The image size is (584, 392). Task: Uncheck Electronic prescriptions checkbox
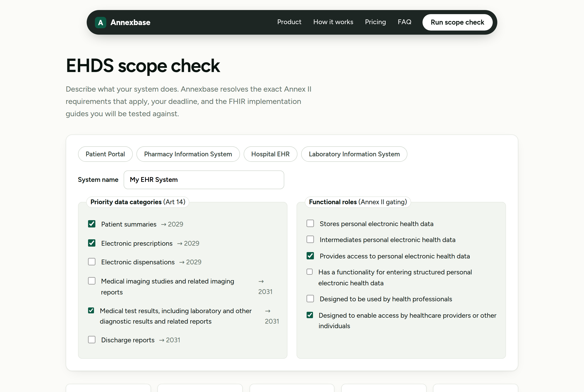click(92, 243)
